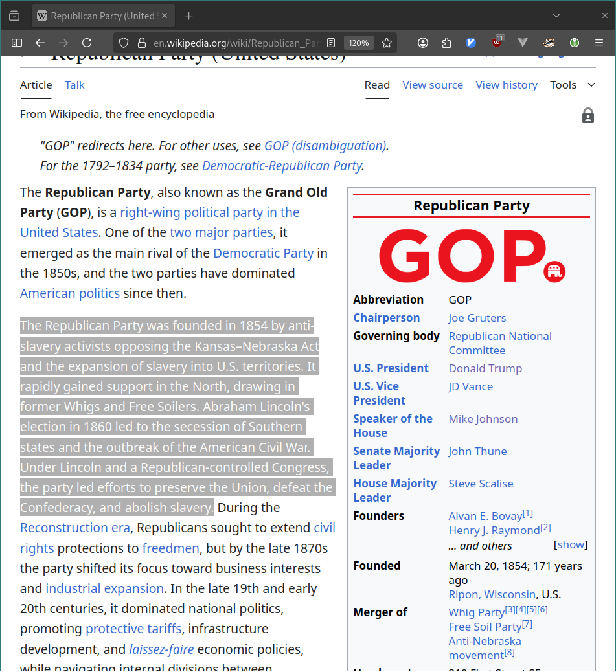This screenshot has width=616, height=672.
Task: Open the American politics link
Action: [70, 293]
